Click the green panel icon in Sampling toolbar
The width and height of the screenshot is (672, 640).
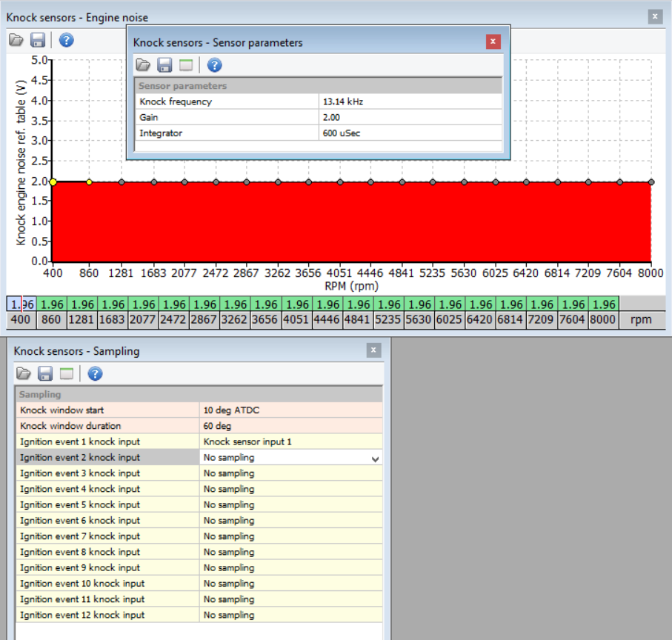[67, 373]
